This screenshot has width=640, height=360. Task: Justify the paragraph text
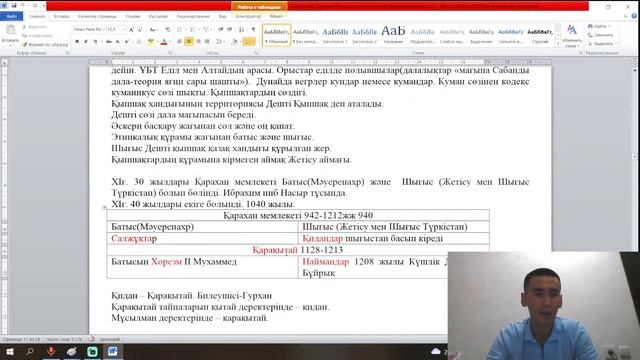pyautogui.click(x=207, y=42)
